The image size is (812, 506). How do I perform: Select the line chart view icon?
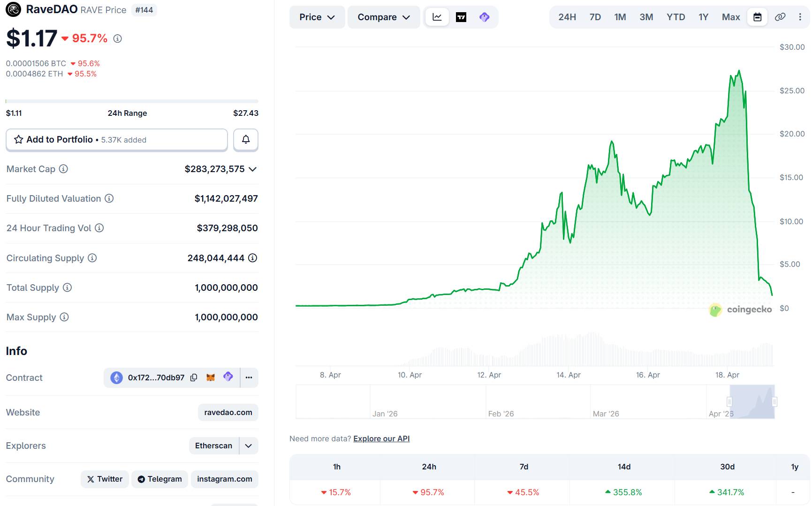click(x=437, y=17)
